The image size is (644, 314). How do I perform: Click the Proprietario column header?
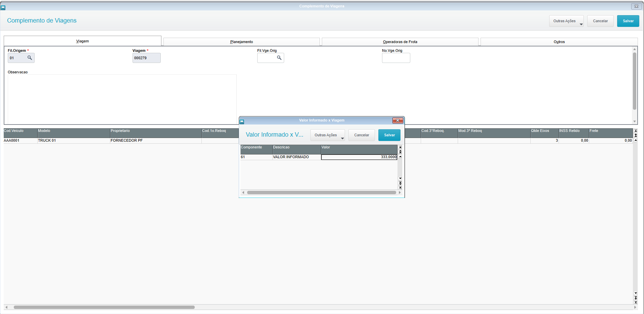156,133
